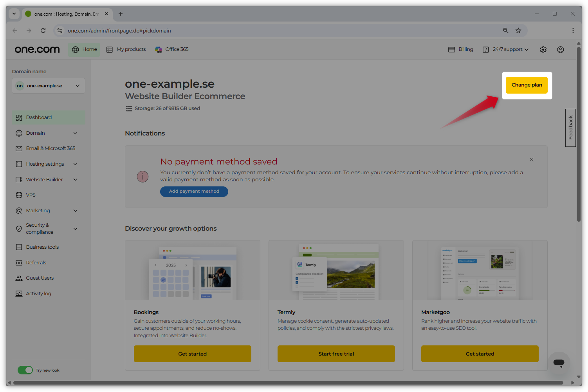The image size is (588, 392).
Task: Click the one-example.se page title
Action: (x=170, y=84)
